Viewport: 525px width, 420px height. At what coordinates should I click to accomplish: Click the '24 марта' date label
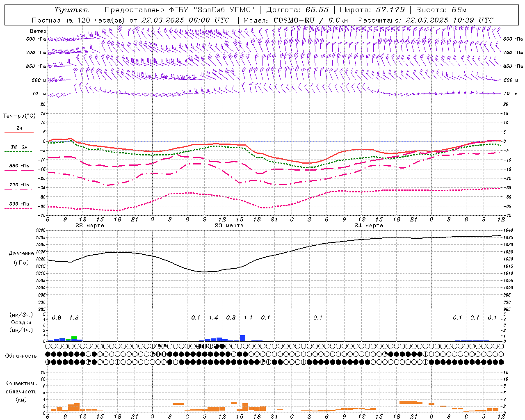coord(369,226)
